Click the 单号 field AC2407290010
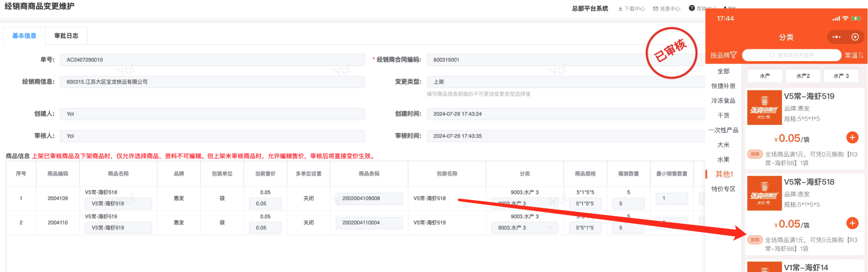This screenshot has height=272, width=868. [212, 60]
